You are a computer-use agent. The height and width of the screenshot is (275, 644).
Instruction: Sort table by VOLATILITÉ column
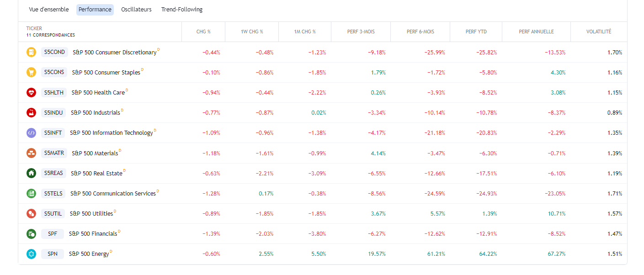pos(599,32)
